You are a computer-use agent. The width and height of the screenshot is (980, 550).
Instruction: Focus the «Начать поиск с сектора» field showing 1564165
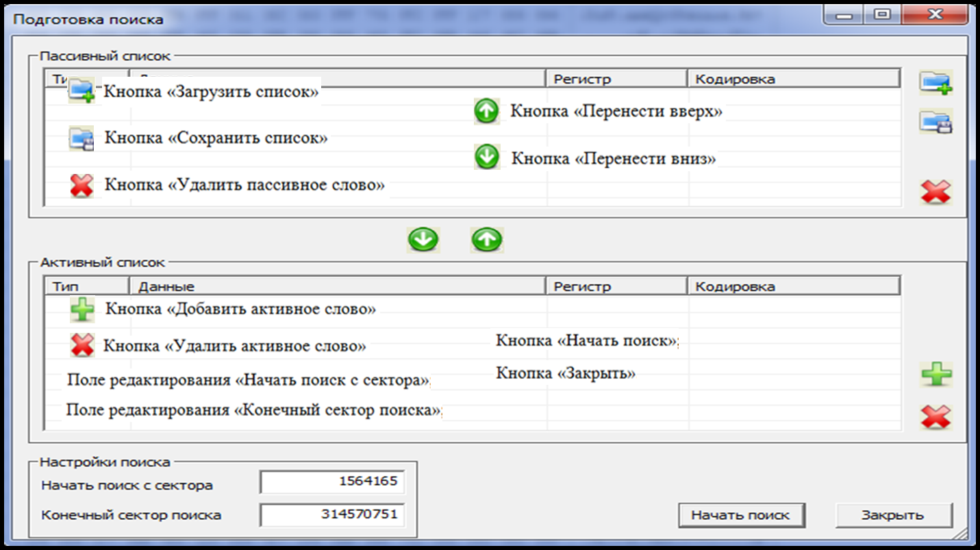coord(333,482)
